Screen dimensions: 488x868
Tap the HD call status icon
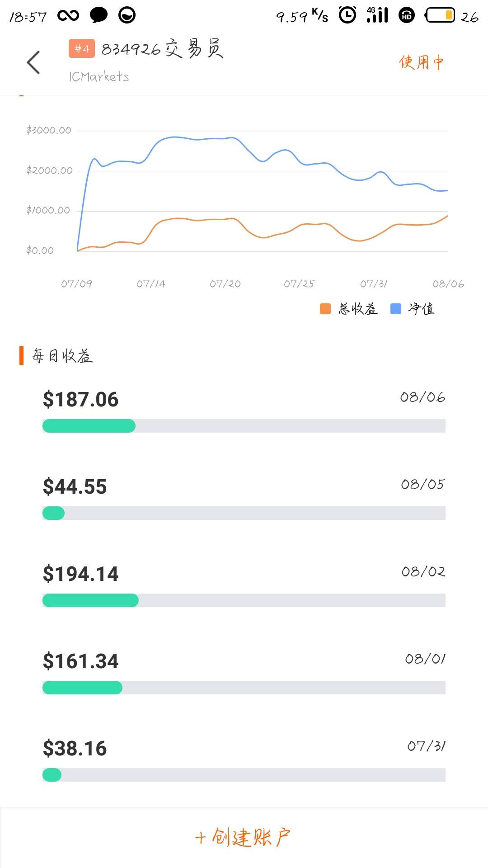(407, 15)
